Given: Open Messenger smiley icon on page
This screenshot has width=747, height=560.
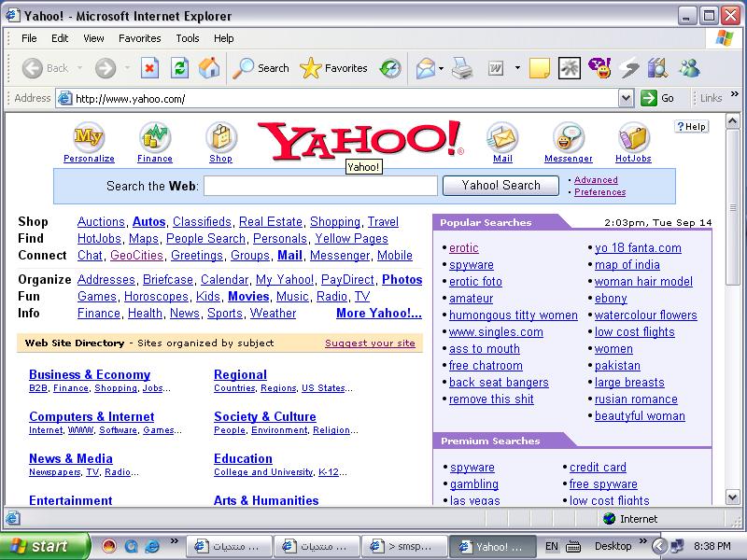Looking at the screenshot, I should (x=569, y=137).
